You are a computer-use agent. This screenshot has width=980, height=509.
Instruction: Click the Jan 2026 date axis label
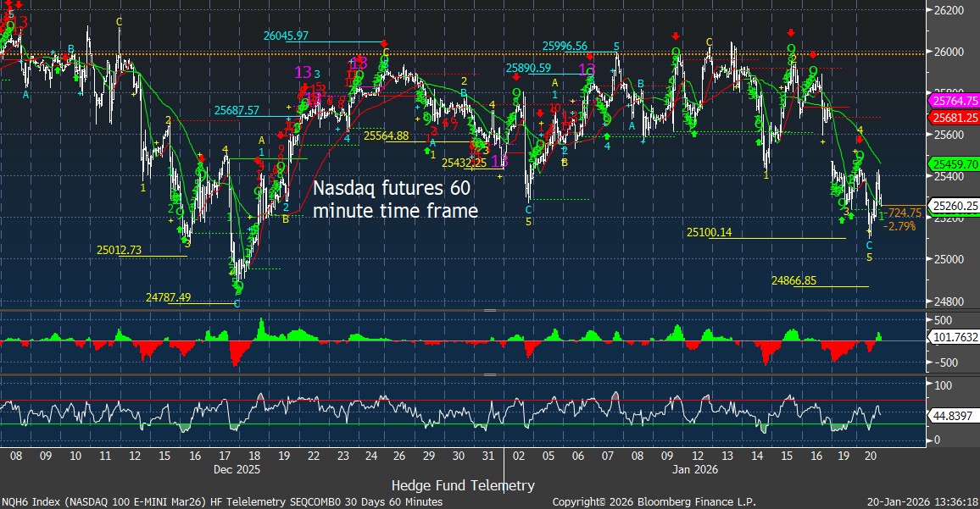[695, 468]
